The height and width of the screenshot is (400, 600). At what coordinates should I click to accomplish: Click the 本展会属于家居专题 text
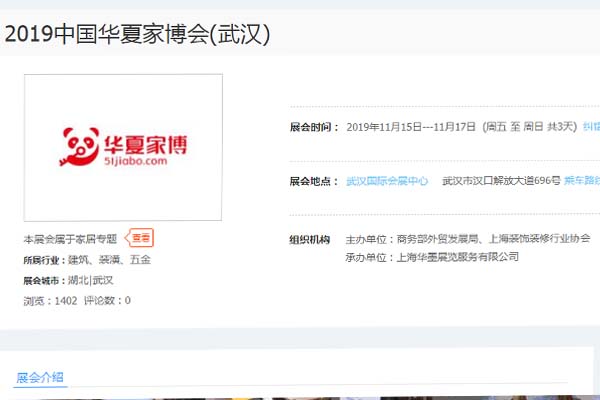click(70, 239)
